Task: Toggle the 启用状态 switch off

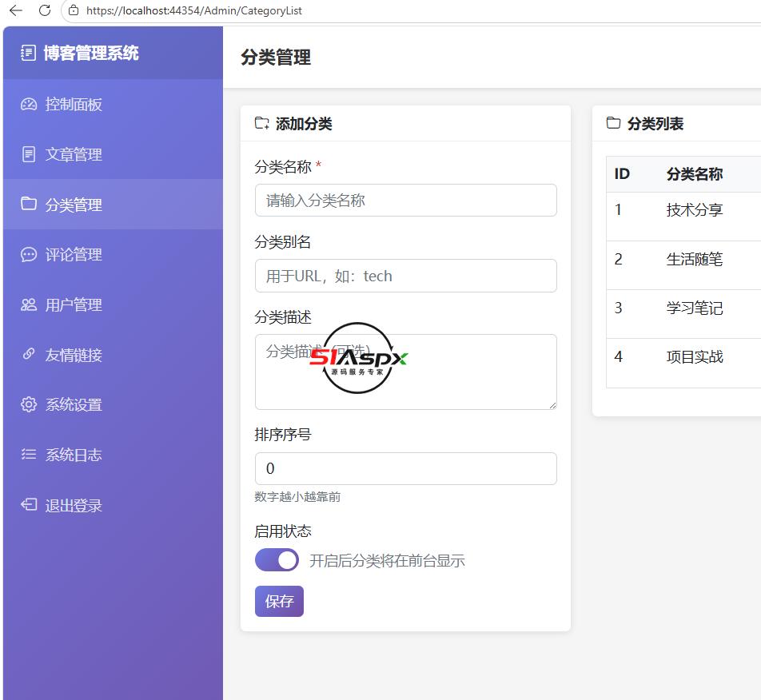Action: [x=277, y=560]
